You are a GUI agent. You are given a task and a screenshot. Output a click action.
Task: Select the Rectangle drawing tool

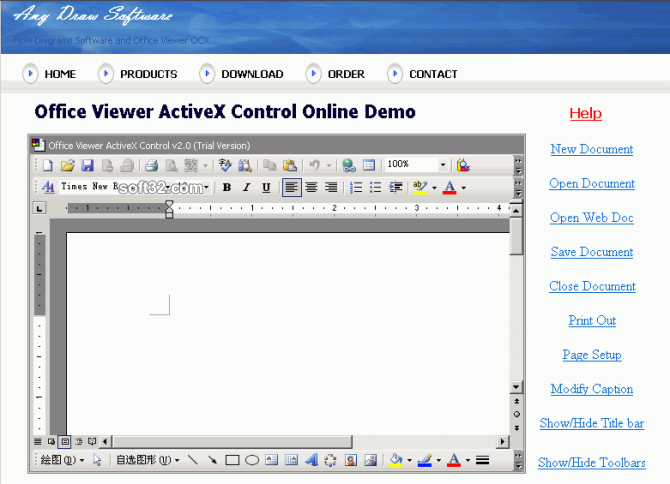[232, 460]
